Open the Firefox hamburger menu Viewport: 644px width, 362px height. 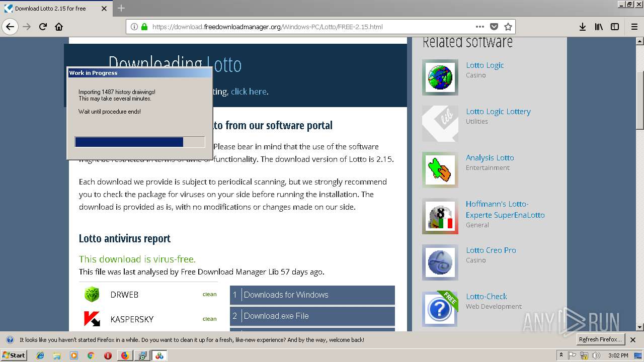pos(634,27)
